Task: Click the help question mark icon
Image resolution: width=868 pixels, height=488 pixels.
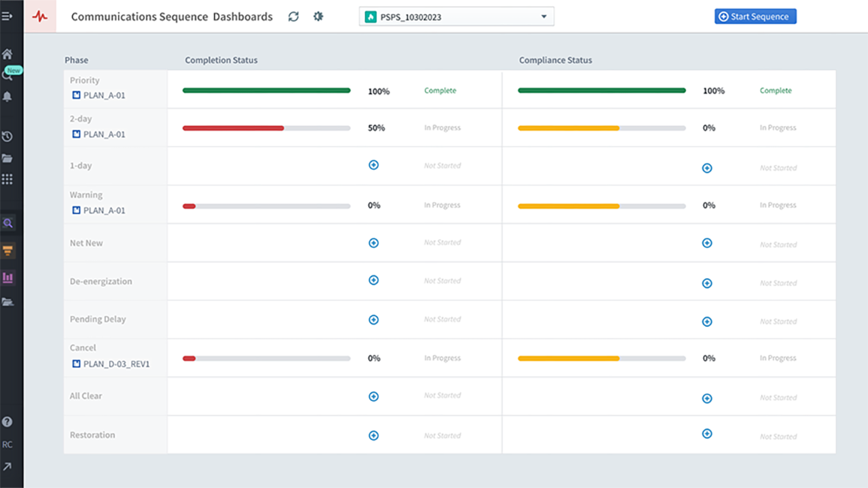Action: [x=8, y=422]
